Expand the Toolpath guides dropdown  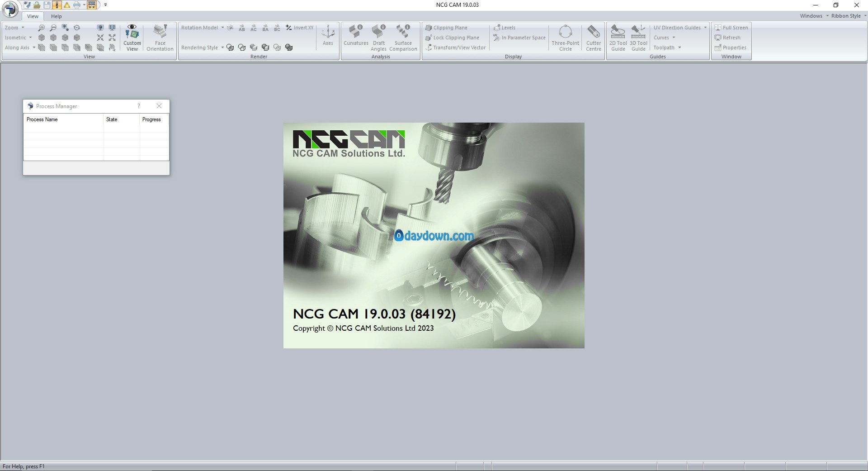pyautogui.click(x=667, y=48)
